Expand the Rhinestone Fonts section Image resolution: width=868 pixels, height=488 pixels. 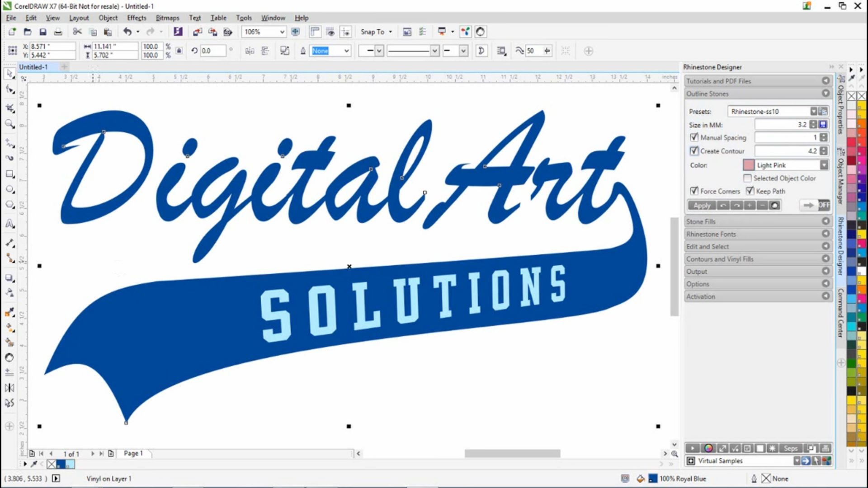758,234
